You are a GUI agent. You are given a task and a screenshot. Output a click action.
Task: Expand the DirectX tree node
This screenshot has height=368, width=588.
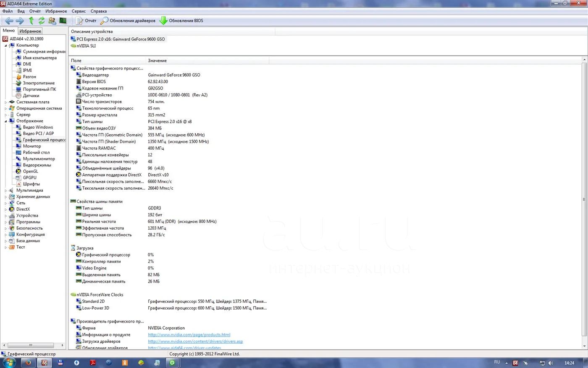[x=6, y=209]
